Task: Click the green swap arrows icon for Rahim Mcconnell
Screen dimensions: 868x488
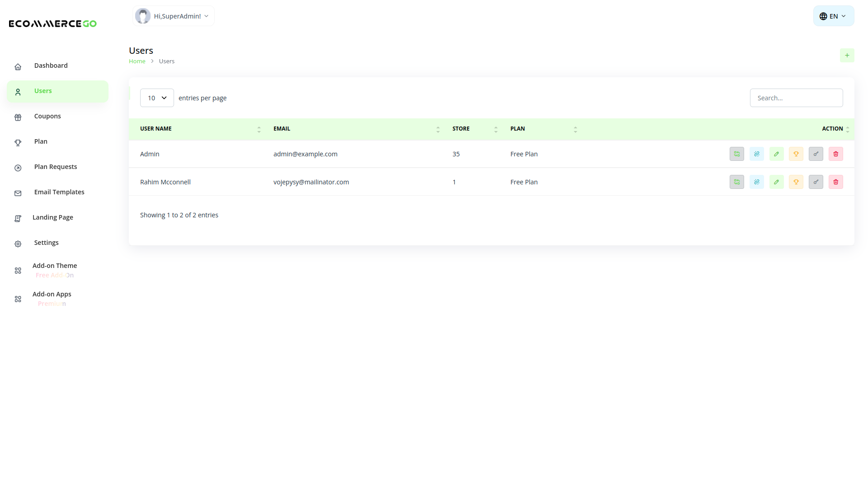Action: (736, 182)
